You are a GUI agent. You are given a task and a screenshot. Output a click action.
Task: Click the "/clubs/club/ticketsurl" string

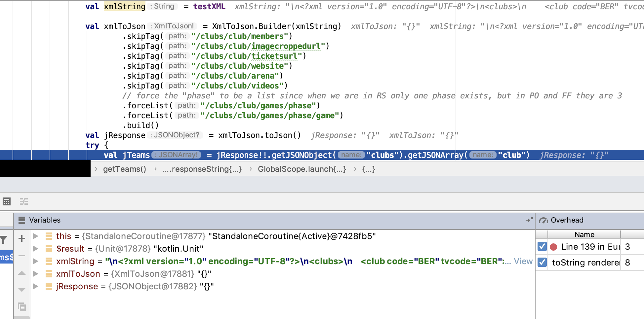tap(247, 56)
